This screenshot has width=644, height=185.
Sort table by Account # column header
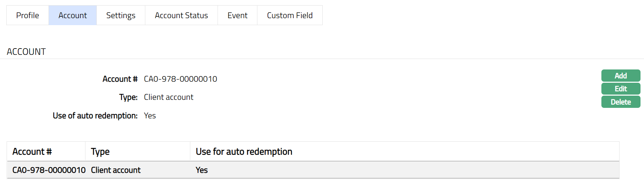click(32, 151)
